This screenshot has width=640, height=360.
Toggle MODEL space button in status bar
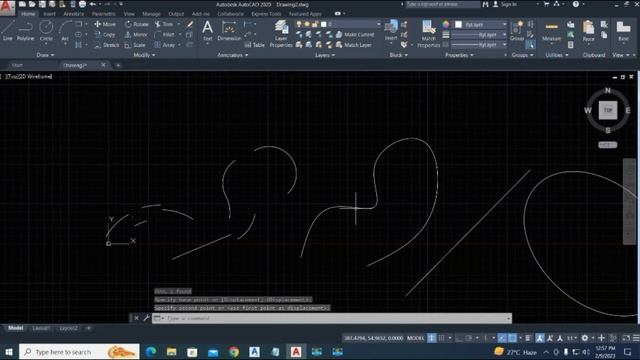(x=416, y=338)
